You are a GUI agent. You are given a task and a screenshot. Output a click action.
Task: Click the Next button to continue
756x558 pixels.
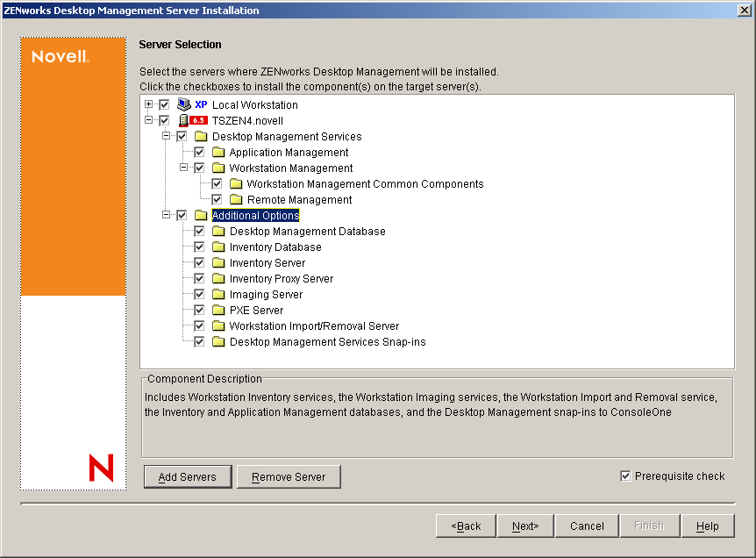525,526
